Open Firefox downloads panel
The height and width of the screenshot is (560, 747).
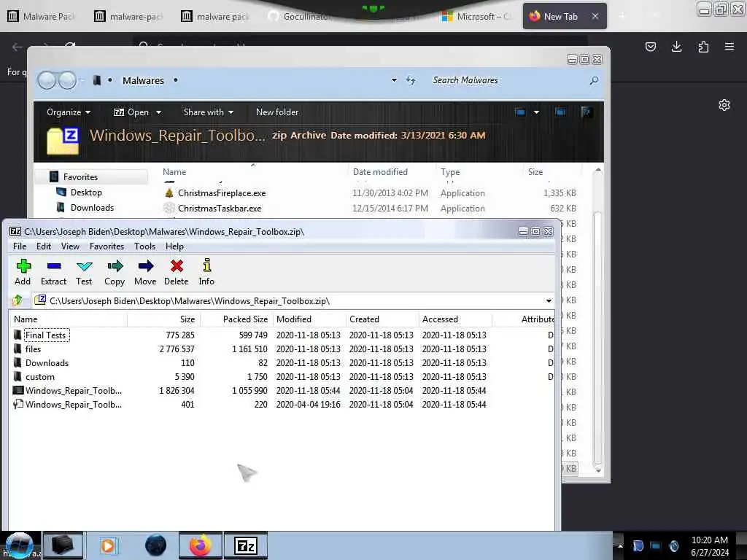click(676, 47)
